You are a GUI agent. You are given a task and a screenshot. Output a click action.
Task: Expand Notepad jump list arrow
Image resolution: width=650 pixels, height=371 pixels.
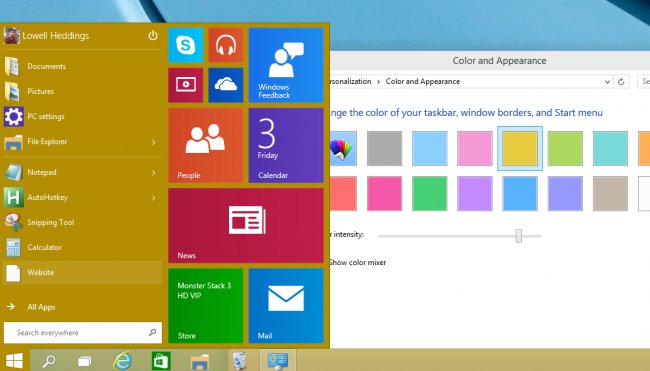[154, 173]
